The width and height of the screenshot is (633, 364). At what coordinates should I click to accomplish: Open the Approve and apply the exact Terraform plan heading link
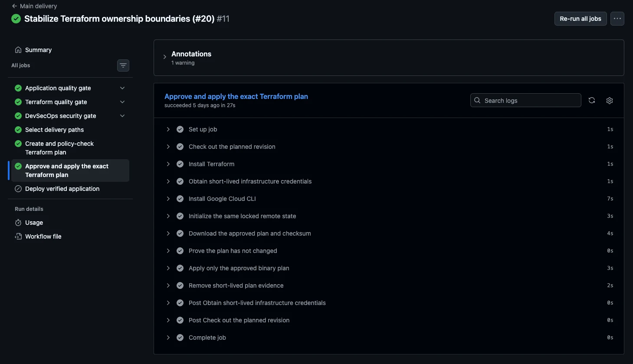click(236, 96)
